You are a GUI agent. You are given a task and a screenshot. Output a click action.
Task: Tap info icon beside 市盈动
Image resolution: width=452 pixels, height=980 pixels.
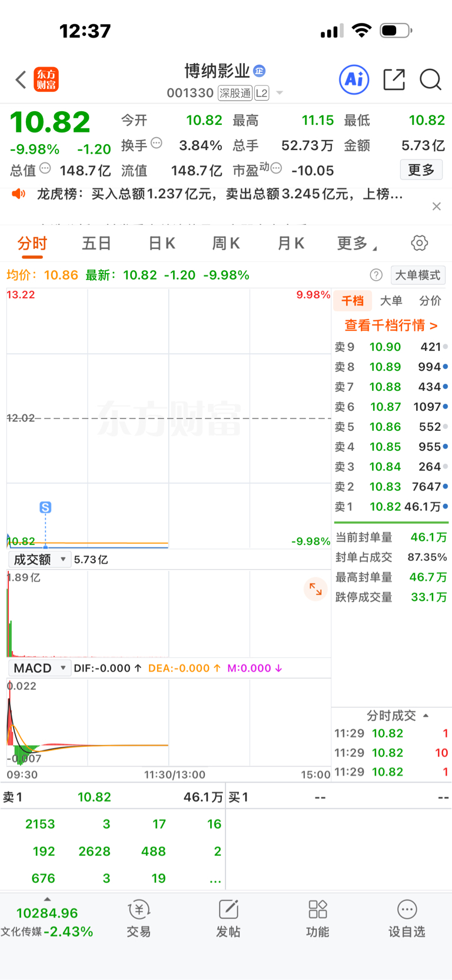pos(276,168)
